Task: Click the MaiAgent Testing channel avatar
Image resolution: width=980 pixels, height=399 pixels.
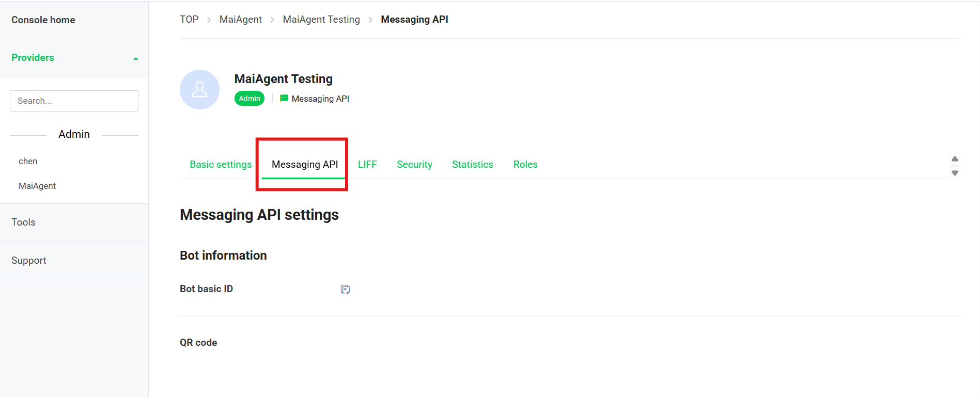Action: pos(199,89)
